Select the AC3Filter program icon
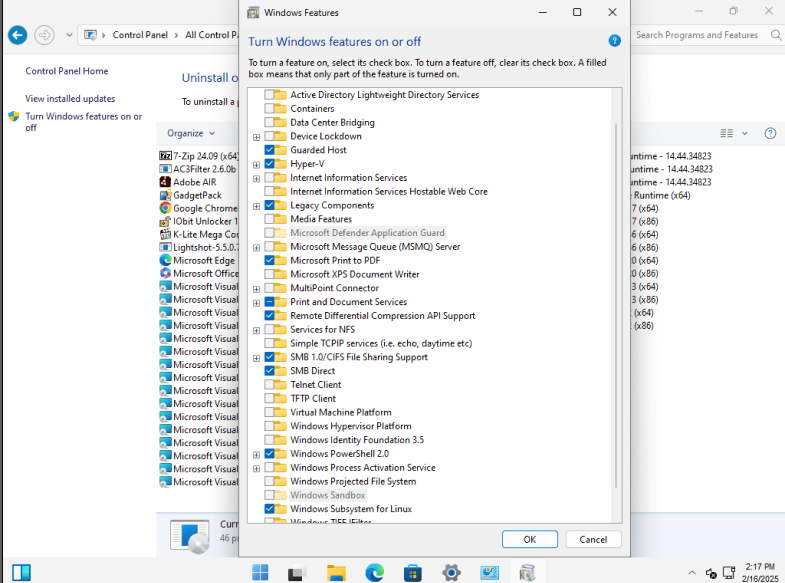Screen dimensions: 785x583 (x=165, y=169)
